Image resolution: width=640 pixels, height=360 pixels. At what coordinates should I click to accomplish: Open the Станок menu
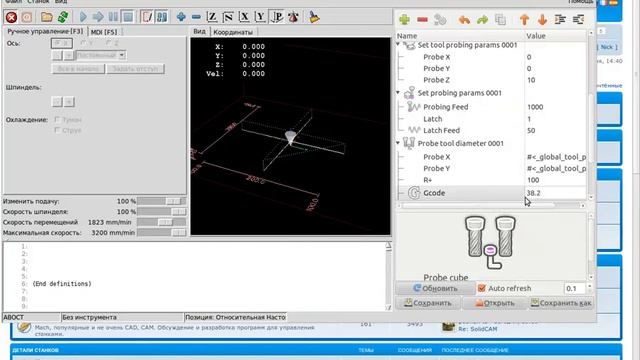point(38,2)
